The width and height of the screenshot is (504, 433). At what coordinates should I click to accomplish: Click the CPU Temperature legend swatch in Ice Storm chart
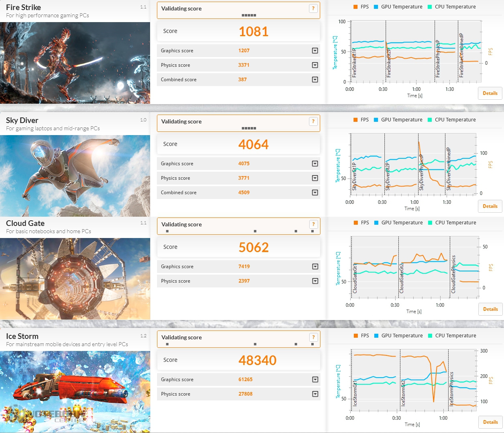click(430, 336)
